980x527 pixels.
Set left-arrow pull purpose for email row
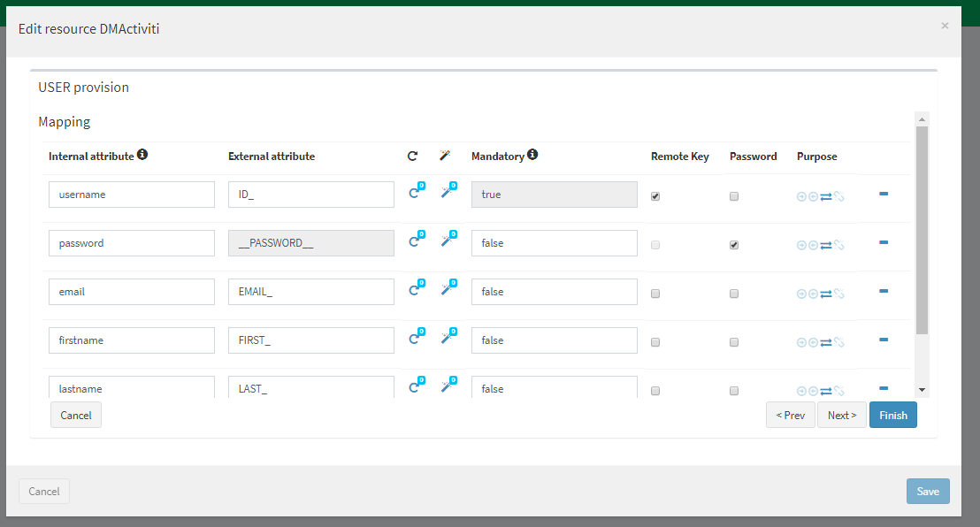click(x=813, y=294)
